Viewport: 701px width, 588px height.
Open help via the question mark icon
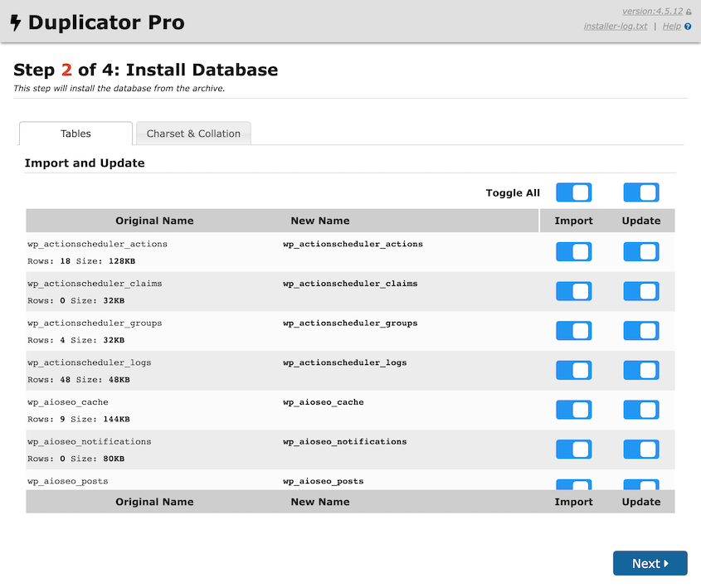(x=689, y=26)
